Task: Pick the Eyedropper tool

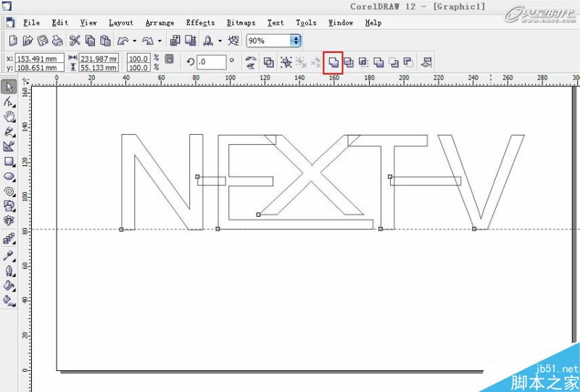Action: (9, 256)
